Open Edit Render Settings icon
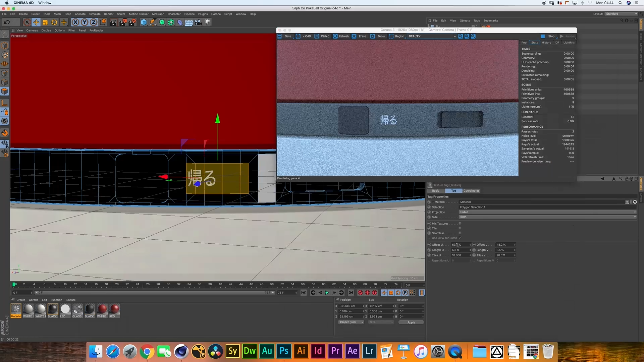 132,22
